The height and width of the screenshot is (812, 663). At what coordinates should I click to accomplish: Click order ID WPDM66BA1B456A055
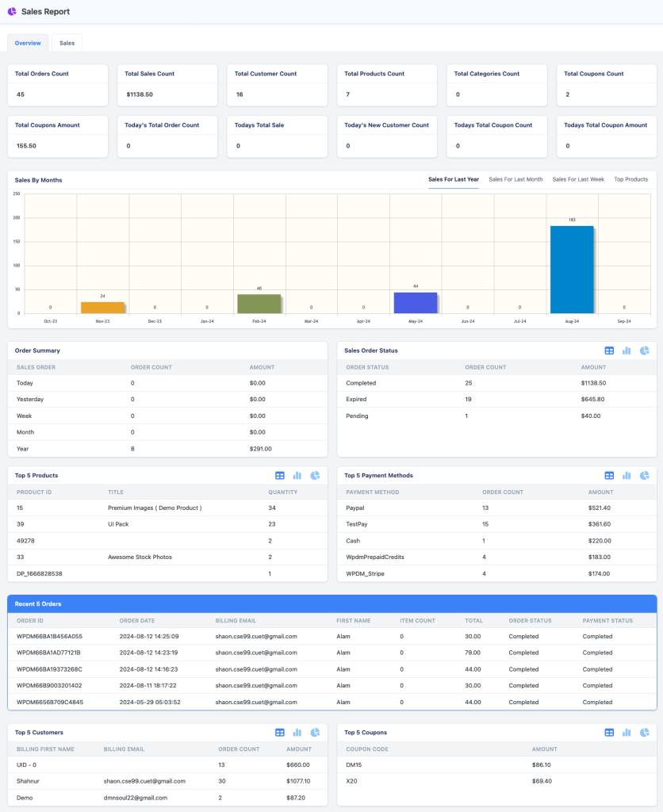tap(49, 637)
